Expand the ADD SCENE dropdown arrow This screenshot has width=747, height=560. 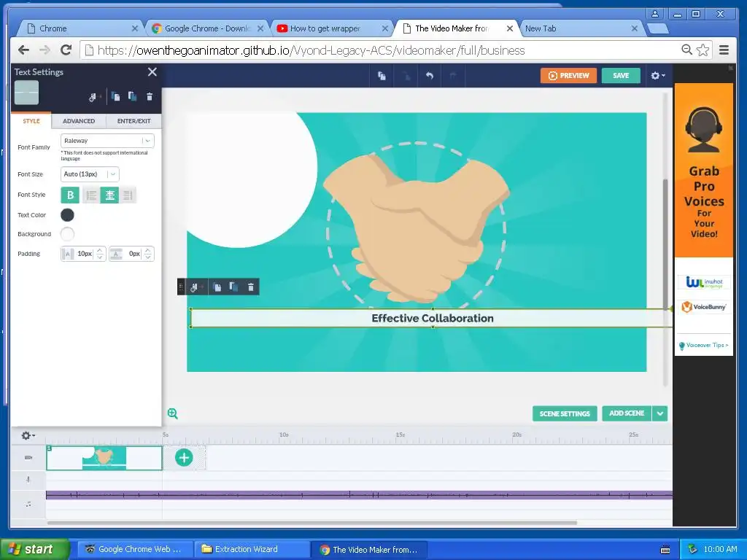coord(659,413)
